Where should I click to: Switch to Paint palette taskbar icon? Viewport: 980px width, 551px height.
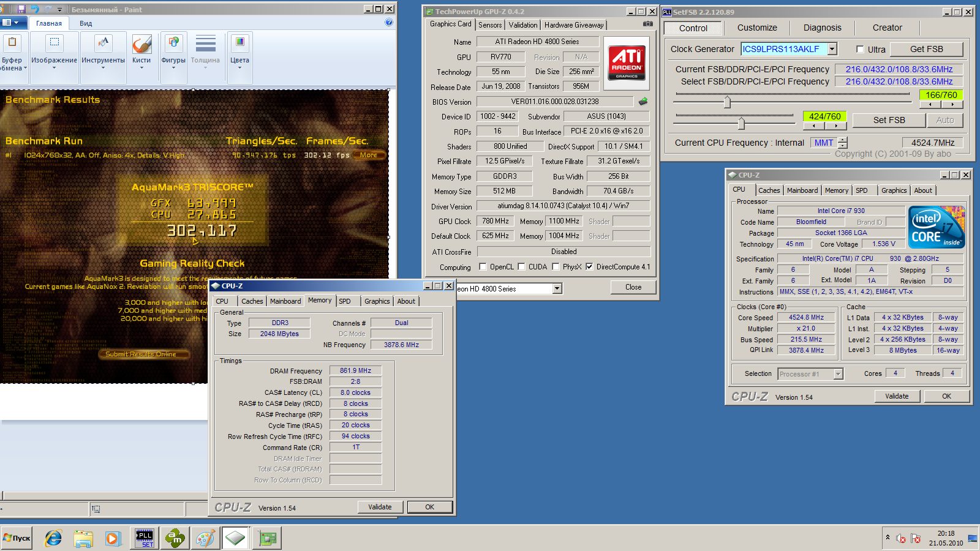tap(205, 538)
